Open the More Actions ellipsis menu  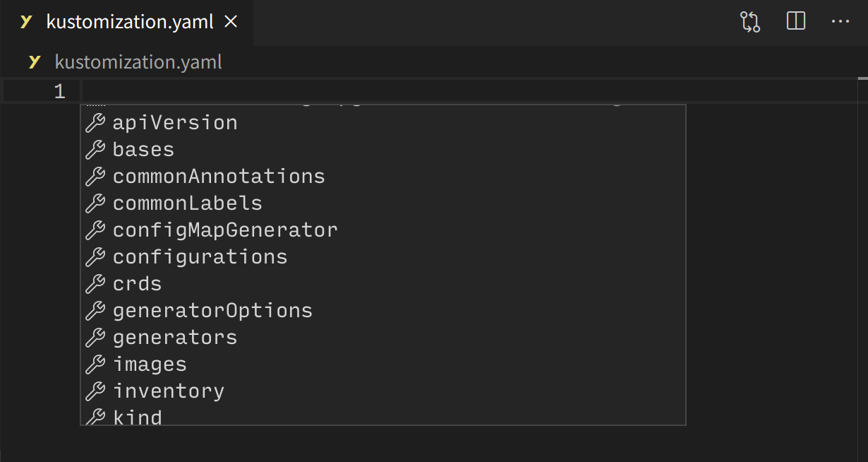[840, 22]
